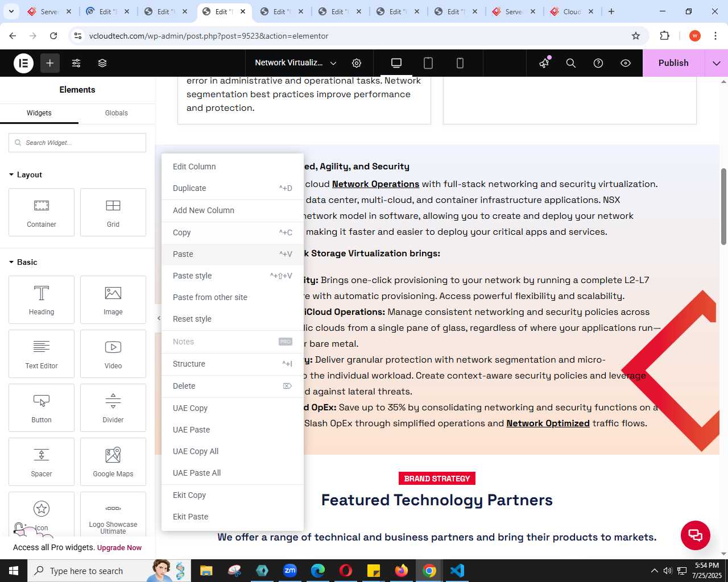Screen dimensions: 728x582
Task: Expand the Network Virtualiz... page dropdown
Action: (x=296, y=63)
